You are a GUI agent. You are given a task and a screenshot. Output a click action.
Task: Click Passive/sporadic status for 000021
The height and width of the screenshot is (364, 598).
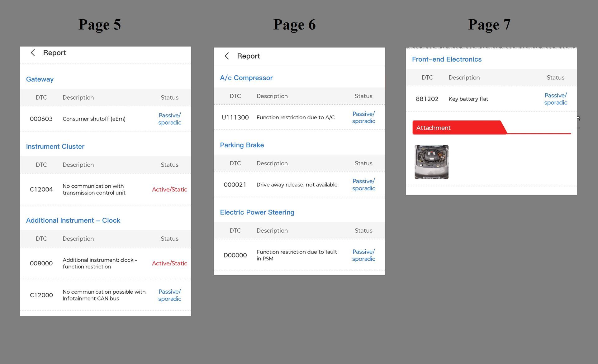tap(363, 185)
